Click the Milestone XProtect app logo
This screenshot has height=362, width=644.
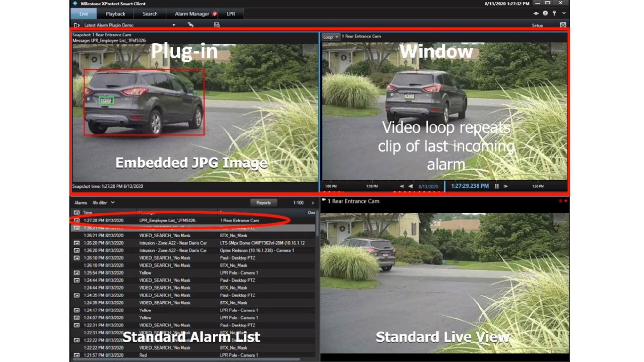[75, 3]
